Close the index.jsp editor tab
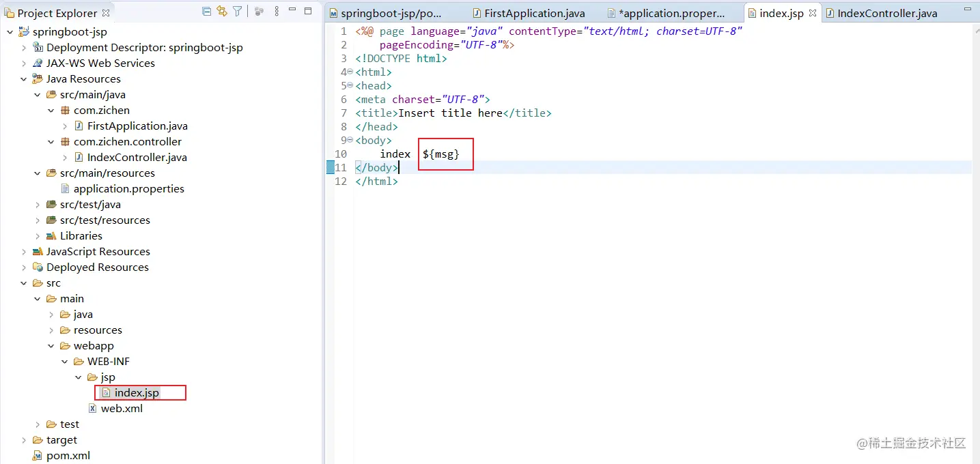This screenshot has height=464, width=980. (813, 13)
